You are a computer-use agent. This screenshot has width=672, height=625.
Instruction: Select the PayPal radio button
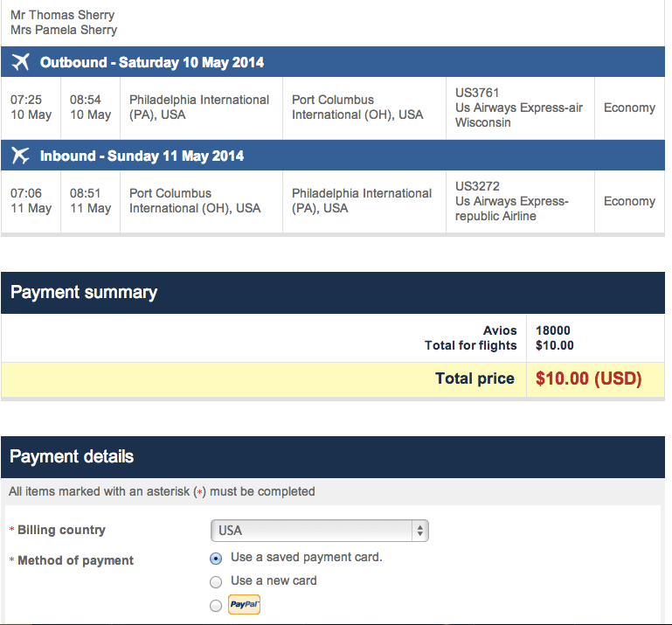point(216,605)
